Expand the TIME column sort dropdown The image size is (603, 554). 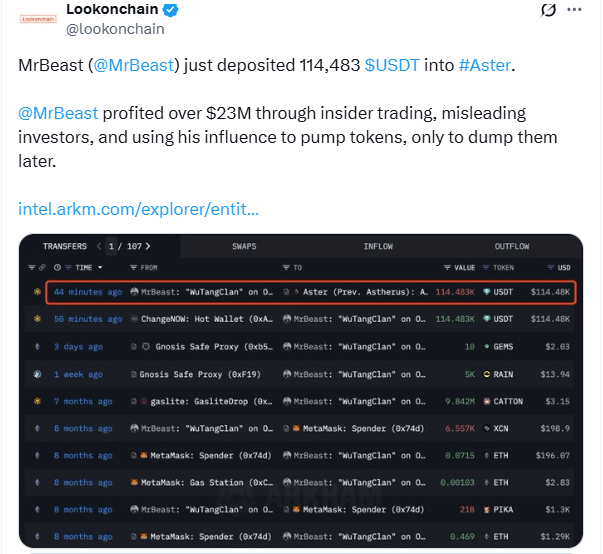pyautogui.click(x=98, y=268)
